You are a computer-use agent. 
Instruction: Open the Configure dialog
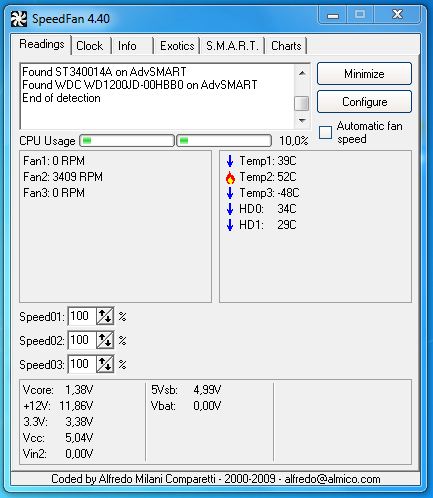point(364,102)
